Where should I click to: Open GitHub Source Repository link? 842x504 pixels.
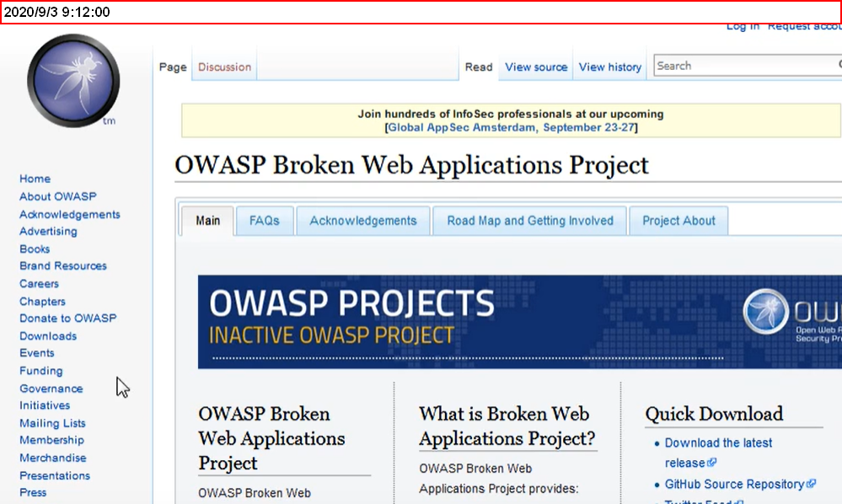click(735, 484)
